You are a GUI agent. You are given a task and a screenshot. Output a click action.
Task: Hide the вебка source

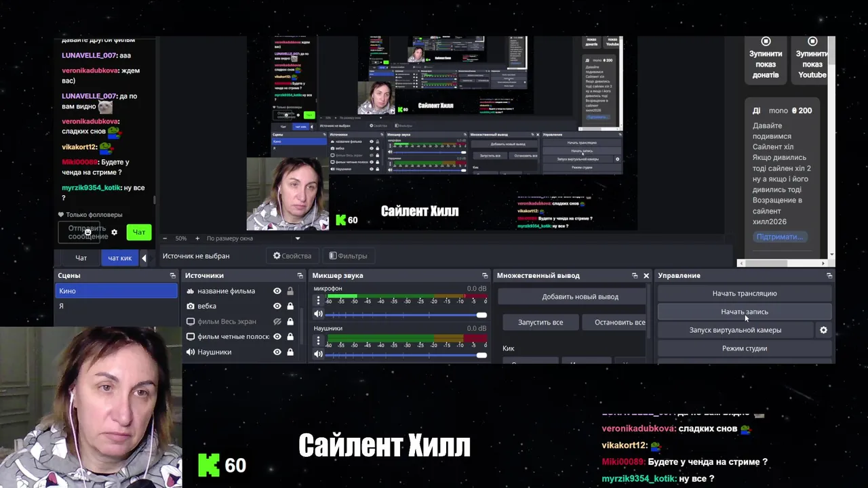(x=277, y=306)
